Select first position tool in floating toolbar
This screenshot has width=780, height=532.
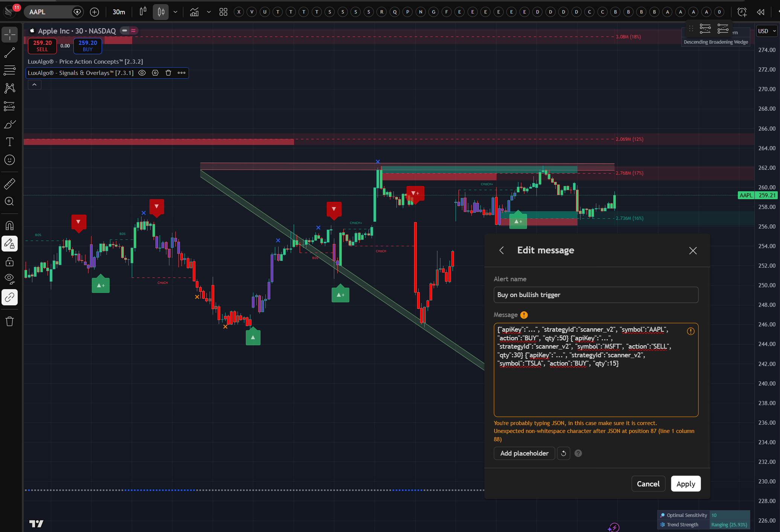(x=705, y=29)
